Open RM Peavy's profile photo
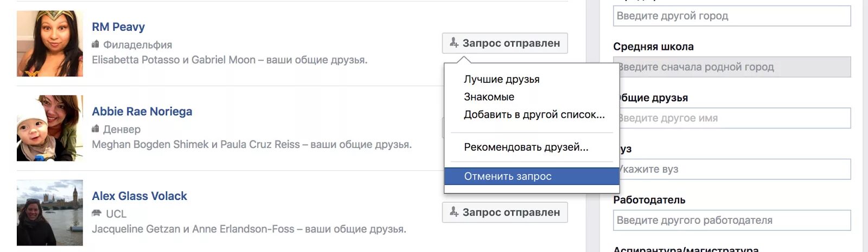 pyautogui.click(x=50, y=44)
